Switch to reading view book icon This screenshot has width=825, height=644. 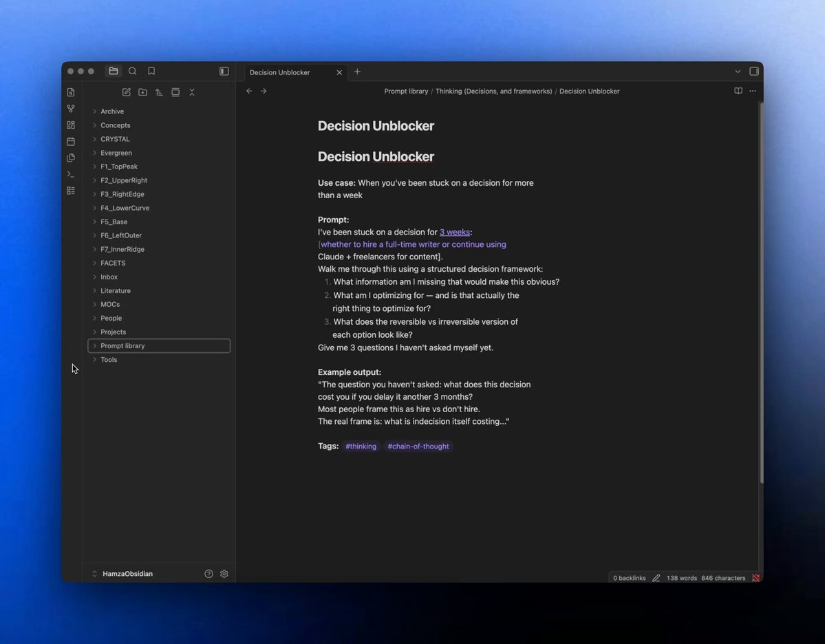pyautogui.click(x=738, y=91)
